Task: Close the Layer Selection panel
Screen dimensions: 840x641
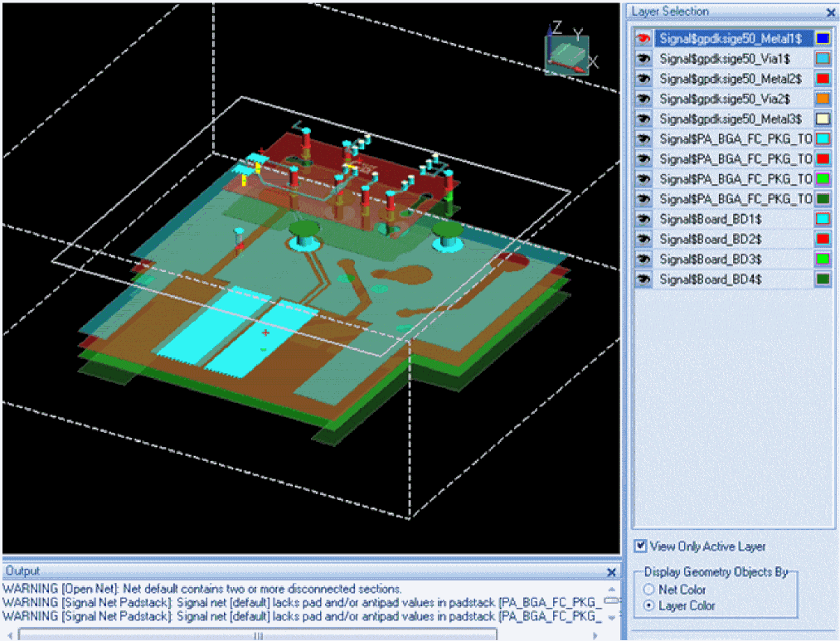Action: 831,12
